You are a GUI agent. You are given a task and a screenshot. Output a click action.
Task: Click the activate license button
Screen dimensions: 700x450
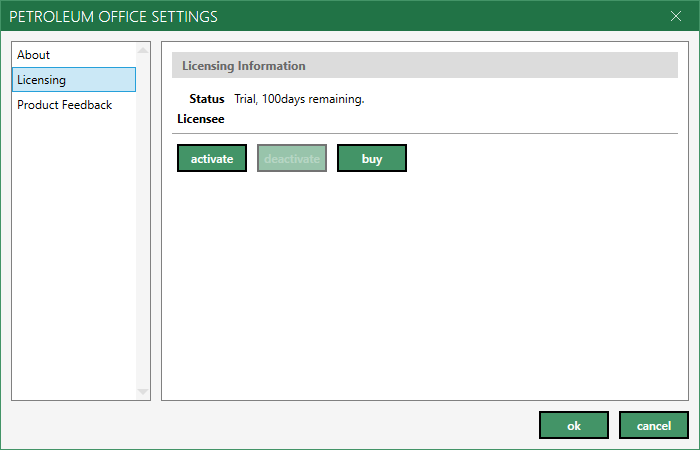point(212,158)
